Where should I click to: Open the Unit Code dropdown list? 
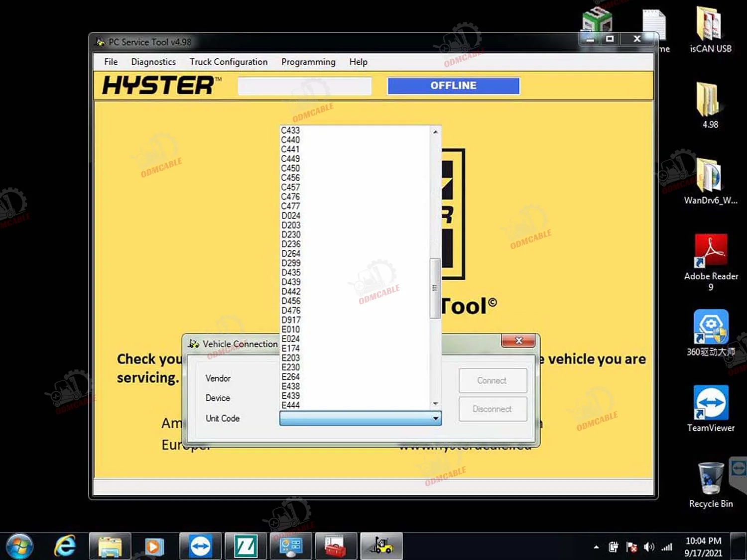coord(435,419)
